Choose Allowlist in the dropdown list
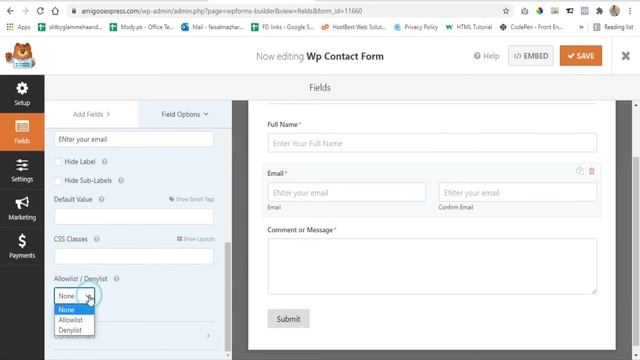This screenshot has width=640, height=360. [74, 320]
